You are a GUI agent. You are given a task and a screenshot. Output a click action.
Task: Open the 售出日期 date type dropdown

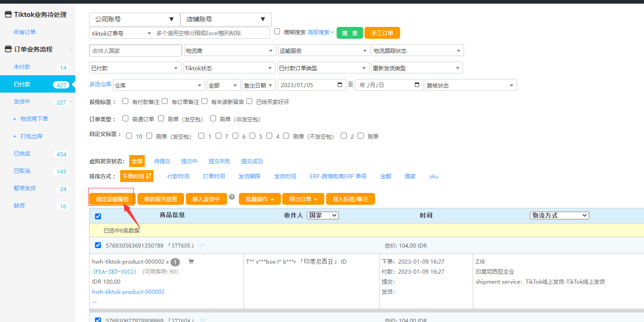pos(259,85)
